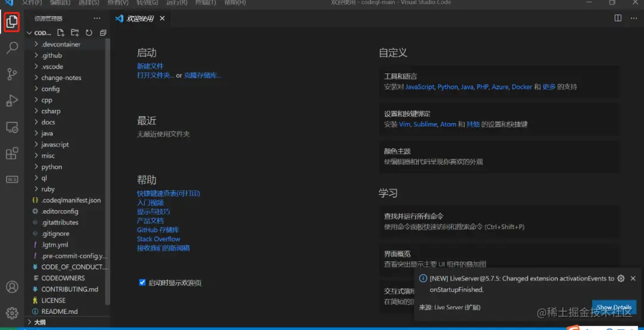The image size is (644, 330).
Task: Open the GitHub 存储库 link
Action: tap(158, 230)
